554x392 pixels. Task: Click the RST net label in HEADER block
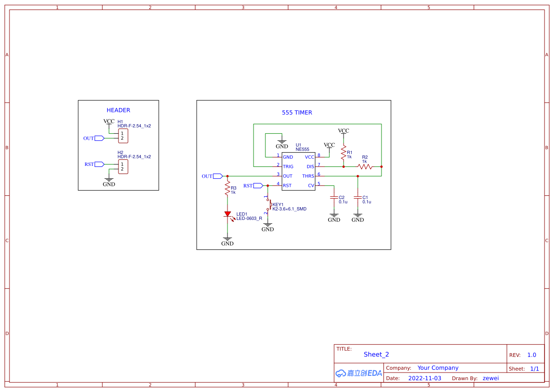click(x=93, y=164)
